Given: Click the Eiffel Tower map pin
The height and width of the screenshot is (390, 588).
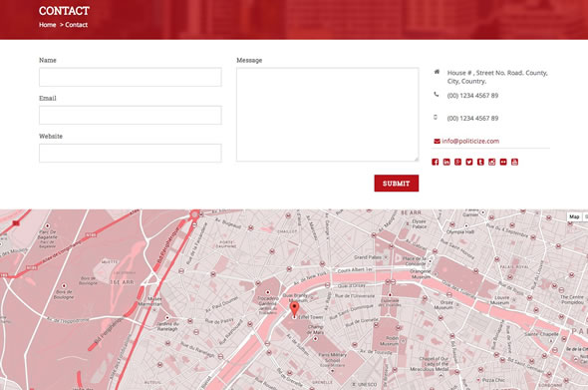Looking at the screenshot, I should 295,309.
